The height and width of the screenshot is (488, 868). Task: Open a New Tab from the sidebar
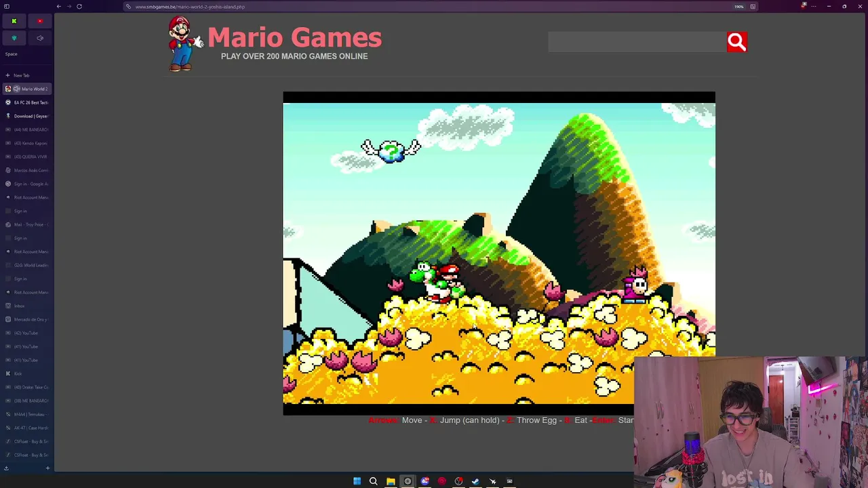tap(26, 75)
